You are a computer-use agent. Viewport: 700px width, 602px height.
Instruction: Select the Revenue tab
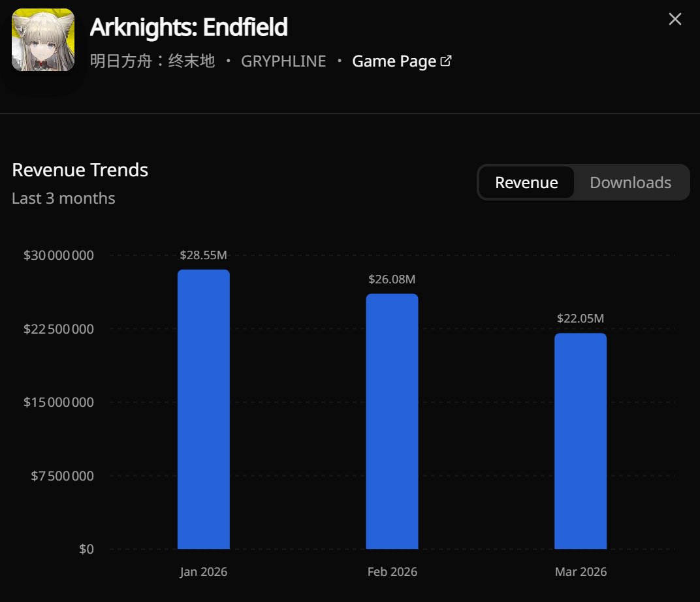pyautogui.click(x=526, y=183)
